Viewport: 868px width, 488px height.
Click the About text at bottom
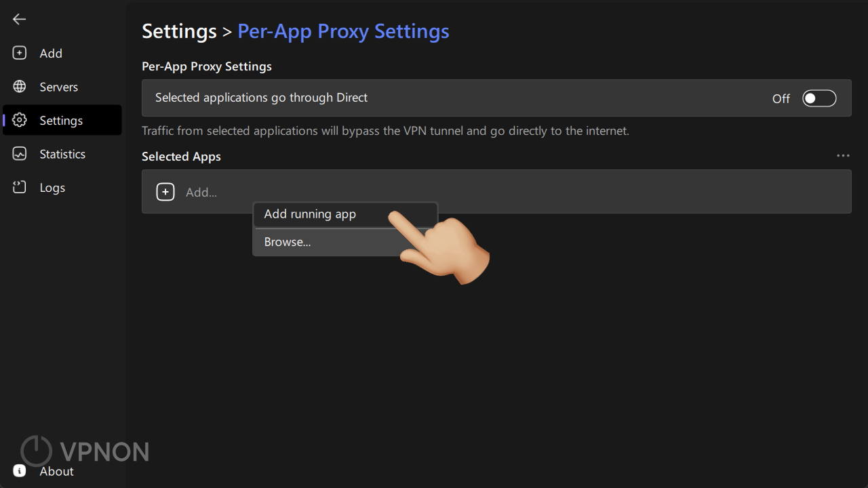[x=56, y=471]
